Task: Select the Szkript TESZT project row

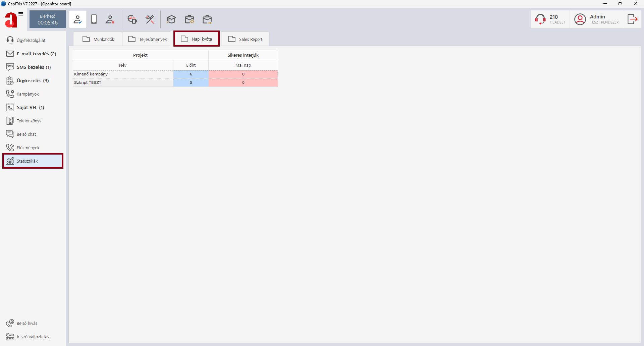Action: (x=123, y=82)
